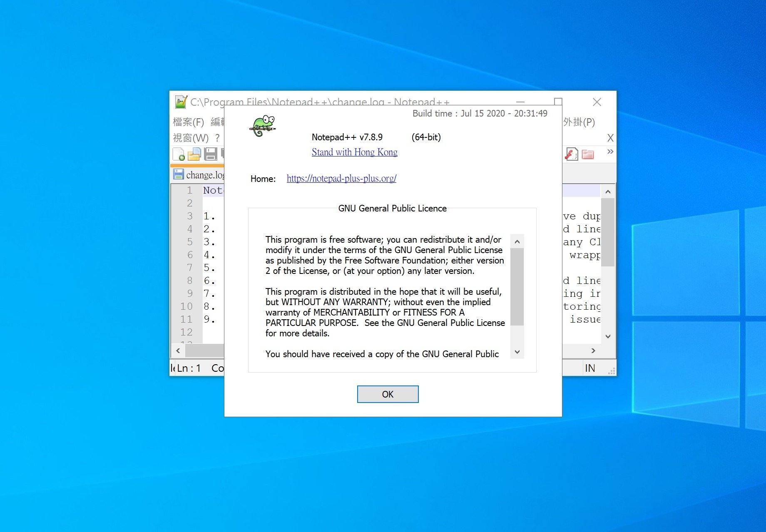The height and width of the screenshot is (532, 766).
Task: Click the Ln : 1 status bar entry
Action: 189,368
